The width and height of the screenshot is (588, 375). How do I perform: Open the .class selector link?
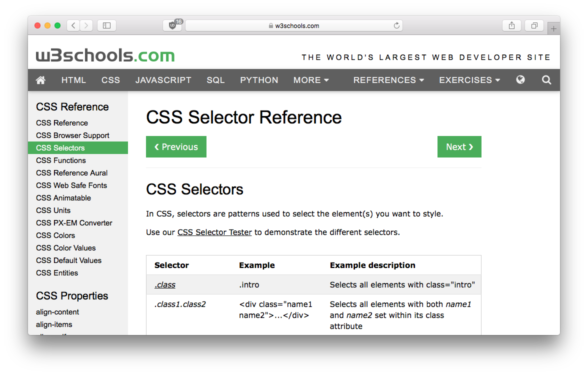pos(165,284)
